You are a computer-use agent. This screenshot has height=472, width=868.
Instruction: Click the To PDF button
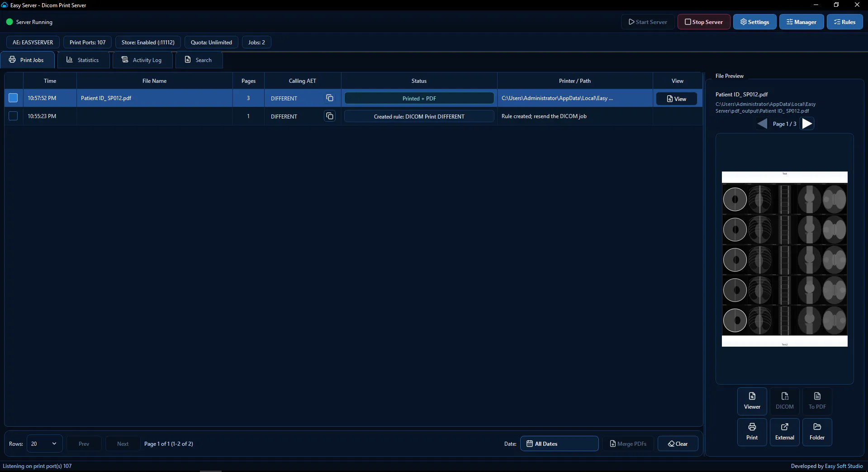[817, 401]
